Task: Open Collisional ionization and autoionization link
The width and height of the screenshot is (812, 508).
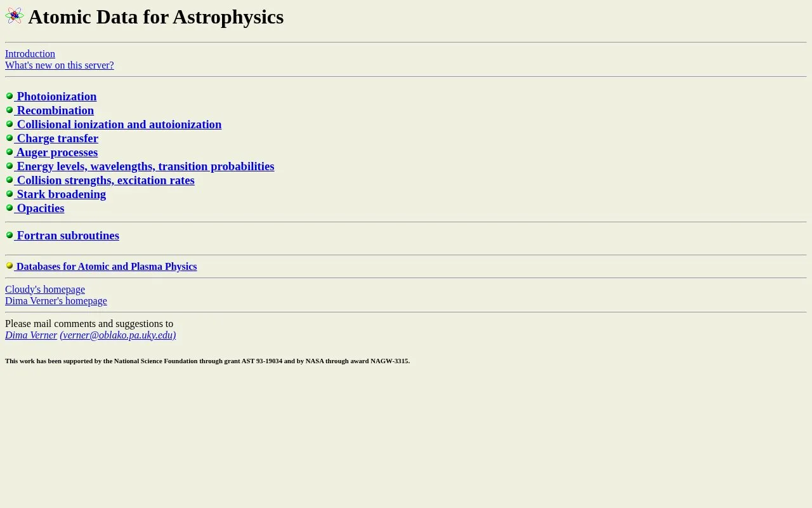Action: 119,124
